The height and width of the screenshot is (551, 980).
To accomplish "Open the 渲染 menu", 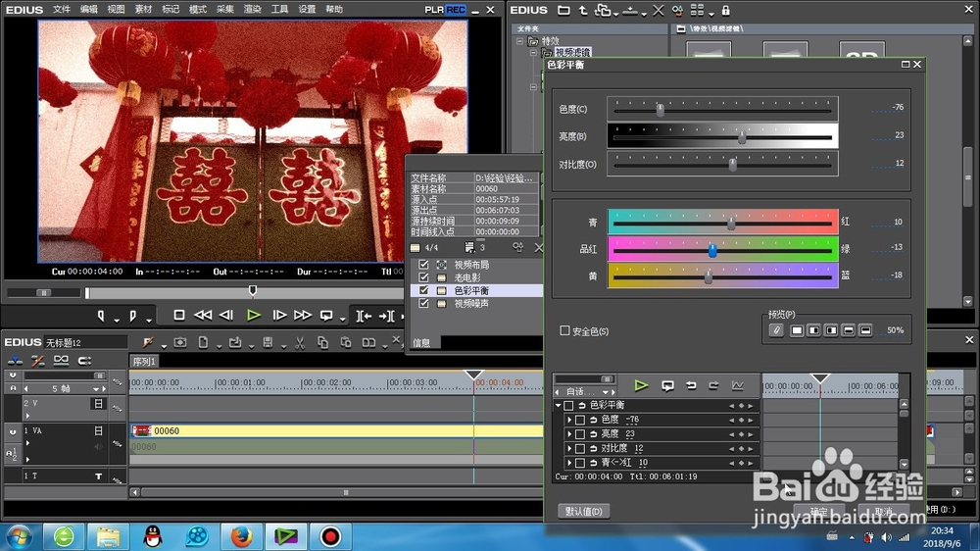I will point(252,10).
